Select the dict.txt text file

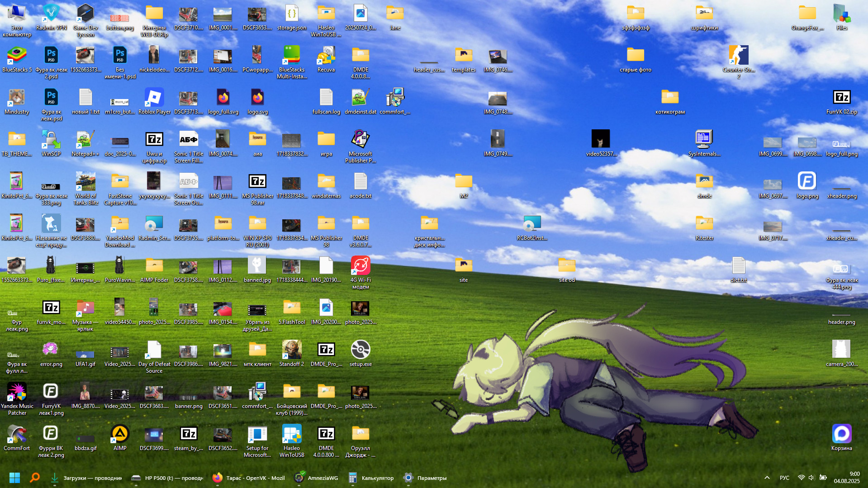click(739, 270)
